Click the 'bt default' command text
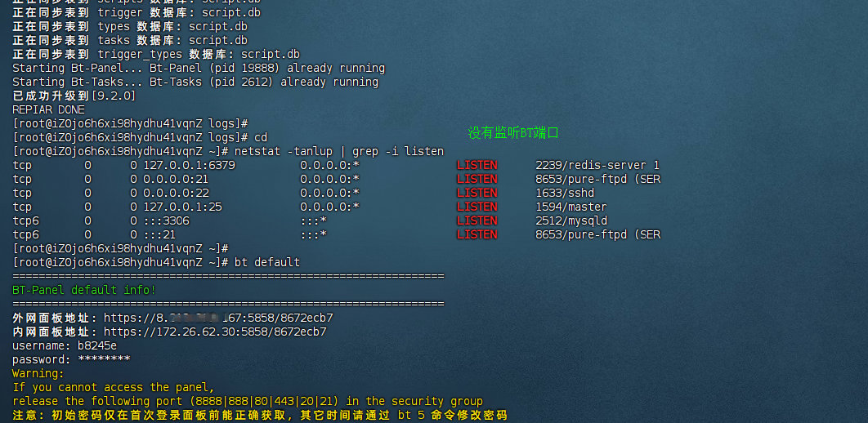Image resolution: width=868 pixels, height=423 pixels. (x=266, y=262)
